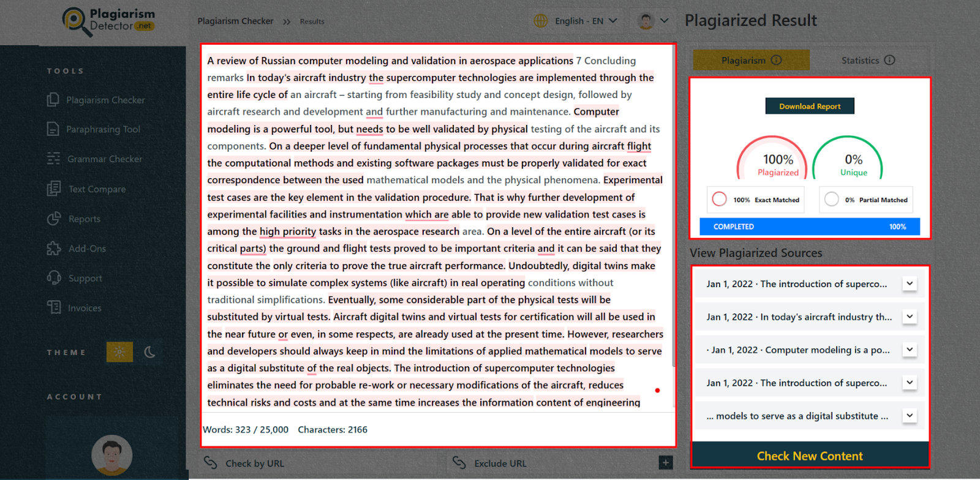
Task: Click the Support headset icon
Action: 54,278
